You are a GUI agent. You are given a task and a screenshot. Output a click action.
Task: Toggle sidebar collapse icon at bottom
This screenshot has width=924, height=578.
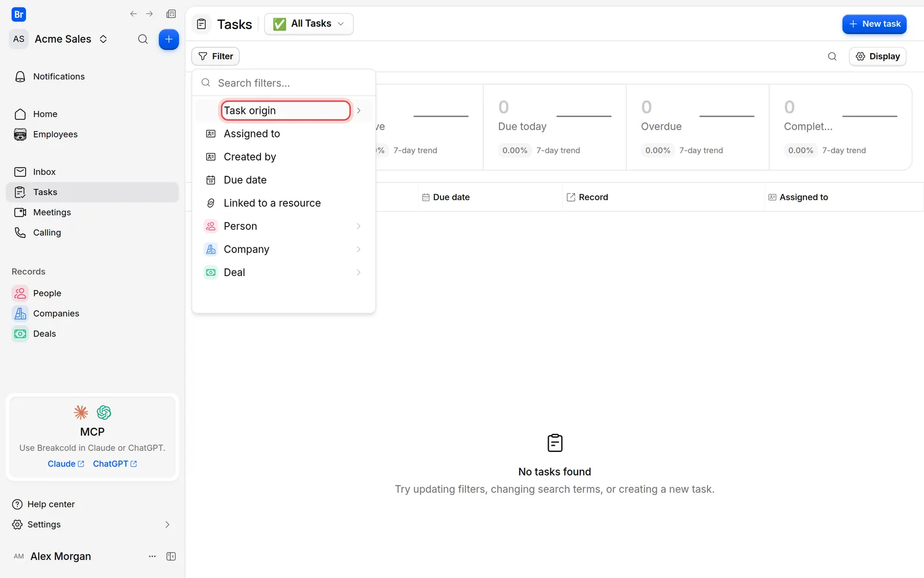click(171, 556)
